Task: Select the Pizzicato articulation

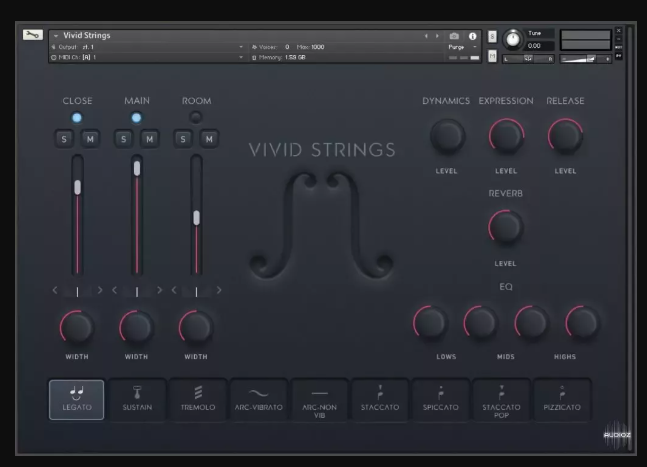Action: [562, 399]
